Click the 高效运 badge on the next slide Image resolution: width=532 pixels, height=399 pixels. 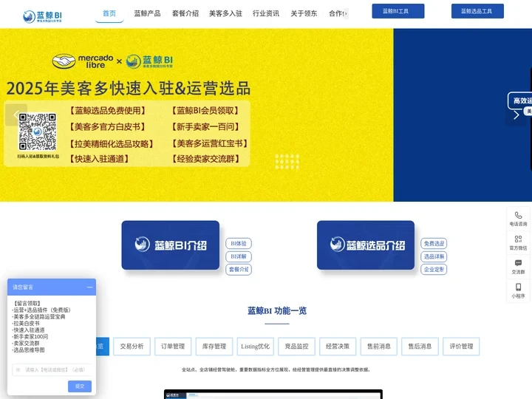pos(520,100)
